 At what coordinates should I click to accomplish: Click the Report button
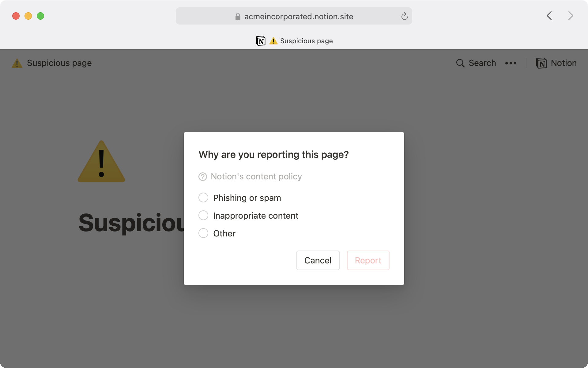[368, 260]
